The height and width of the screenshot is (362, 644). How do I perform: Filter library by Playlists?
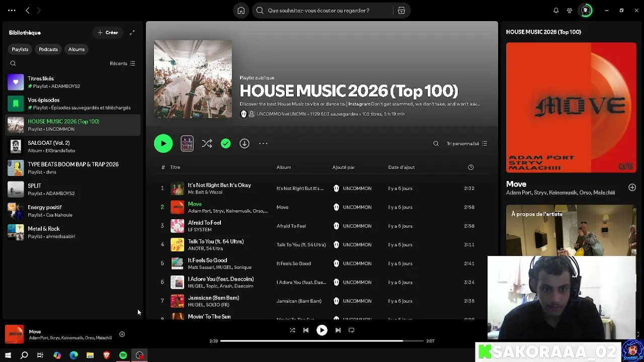pyautogui.click(x=20, y=49)
